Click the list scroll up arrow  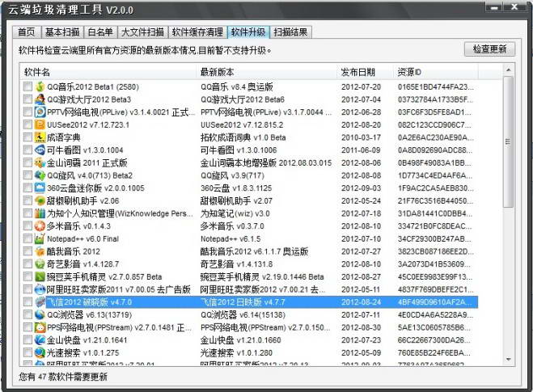point(508,70)
